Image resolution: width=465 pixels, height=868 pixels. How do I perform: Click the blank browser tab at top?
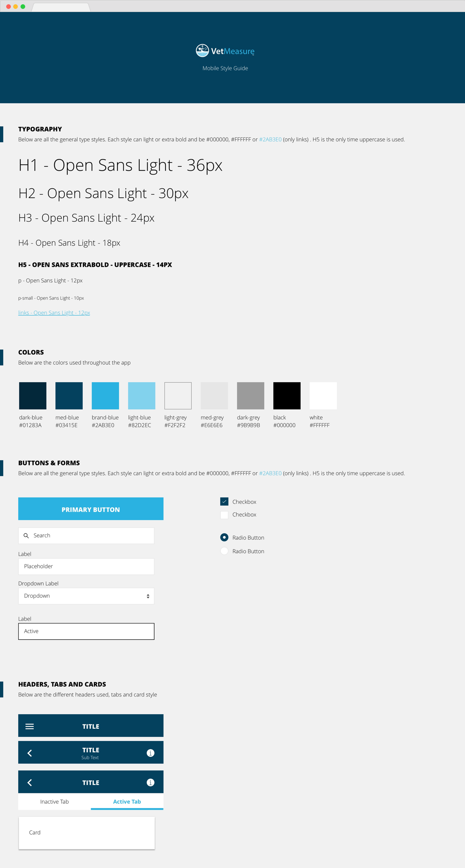click(x=61, y=7)
